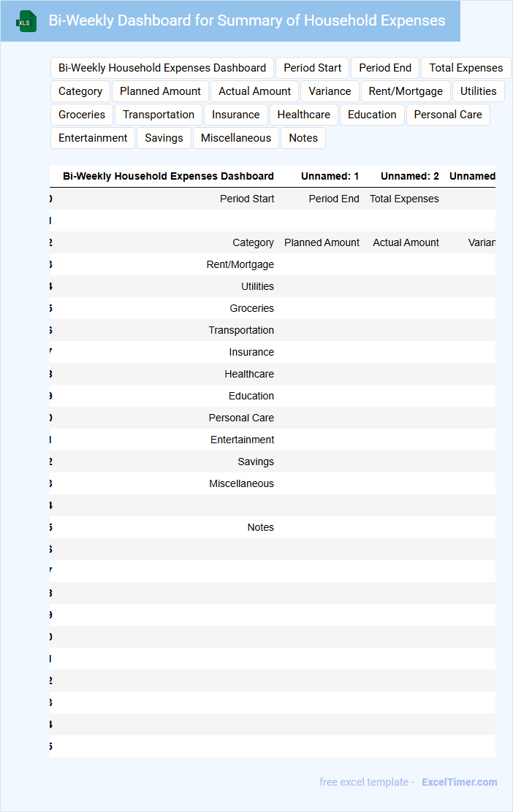Click the Healthcare tag
This screenshot has width=513, height=812.
click(x=303, y=115)
